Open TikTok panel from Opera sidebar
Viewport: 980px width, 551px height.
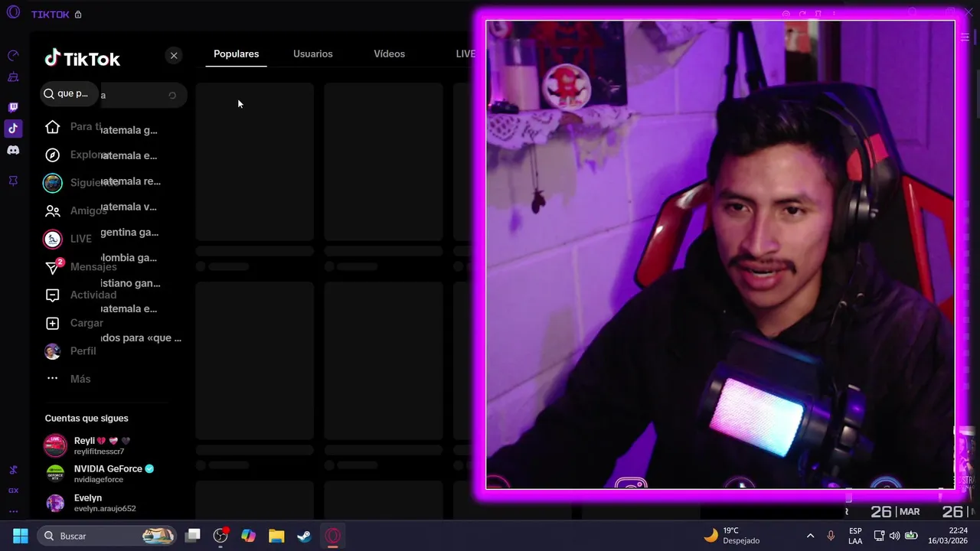pyautogui.click(x=13, y=129)
